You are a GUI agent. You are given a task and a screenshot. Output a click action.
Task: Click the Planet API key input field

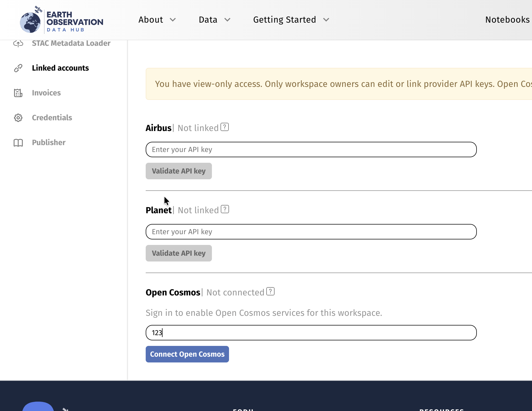311,232
